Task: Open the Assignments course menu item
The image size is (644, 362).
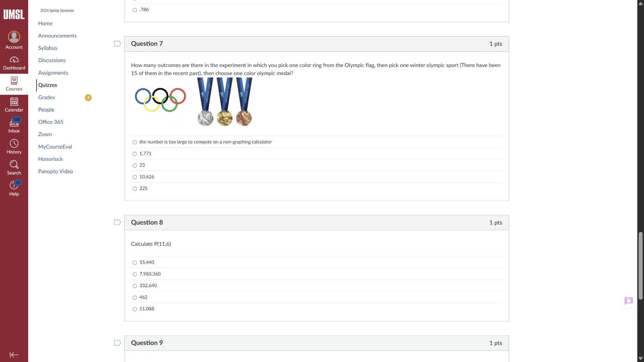Action: click(53, 73)
